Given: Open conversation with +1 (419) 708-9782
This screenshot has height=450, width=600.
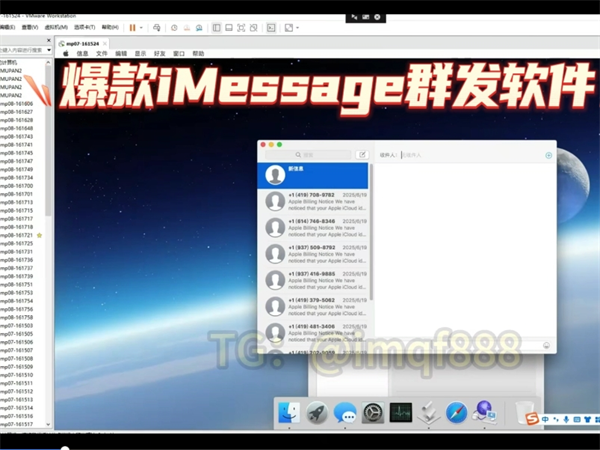Looking at the screenshot, I should [315, 201].
